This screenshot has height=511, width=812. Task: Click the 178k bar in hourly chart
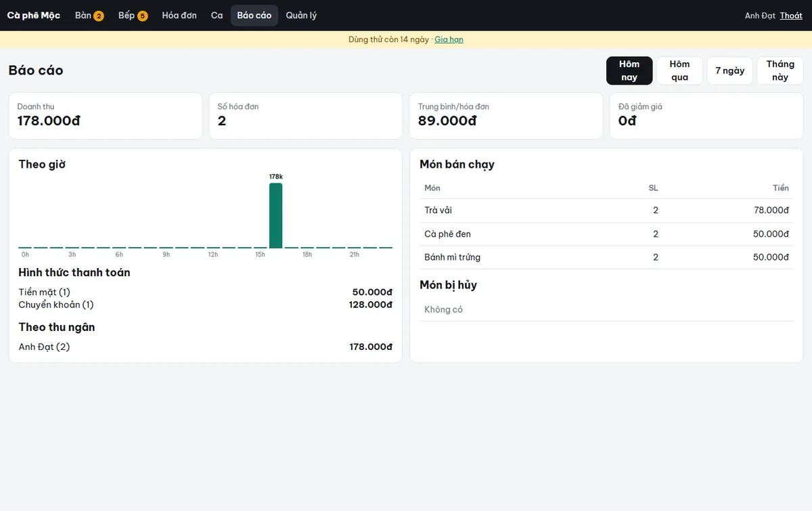tap(276, 215)
